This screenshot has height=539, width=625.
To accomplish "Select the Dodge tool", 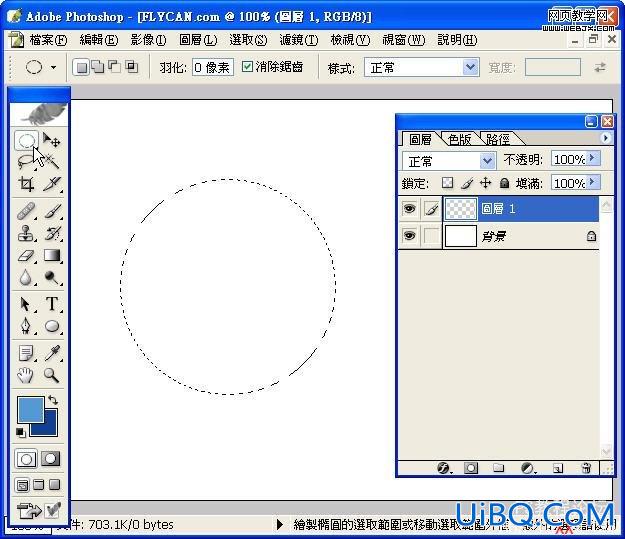I will [x=52, y=277].
